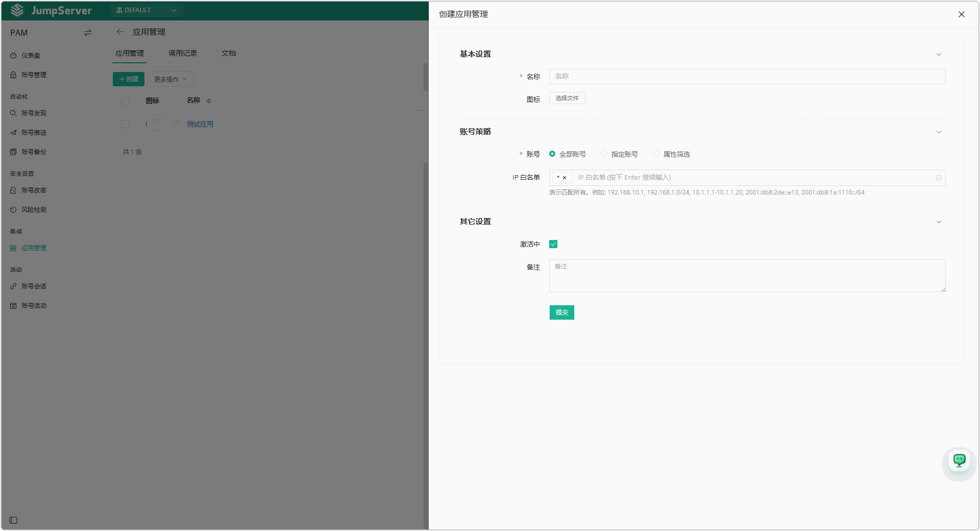Click the 风险检测 icon
Image resolution: width=980 pixels, height=531 pixels.
point(13,210)
